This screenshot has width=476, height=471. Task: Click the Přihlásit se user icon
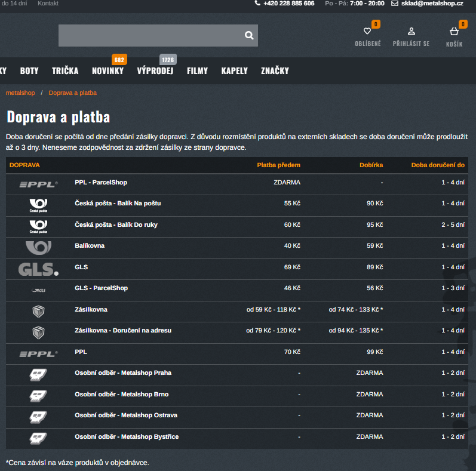411,31
